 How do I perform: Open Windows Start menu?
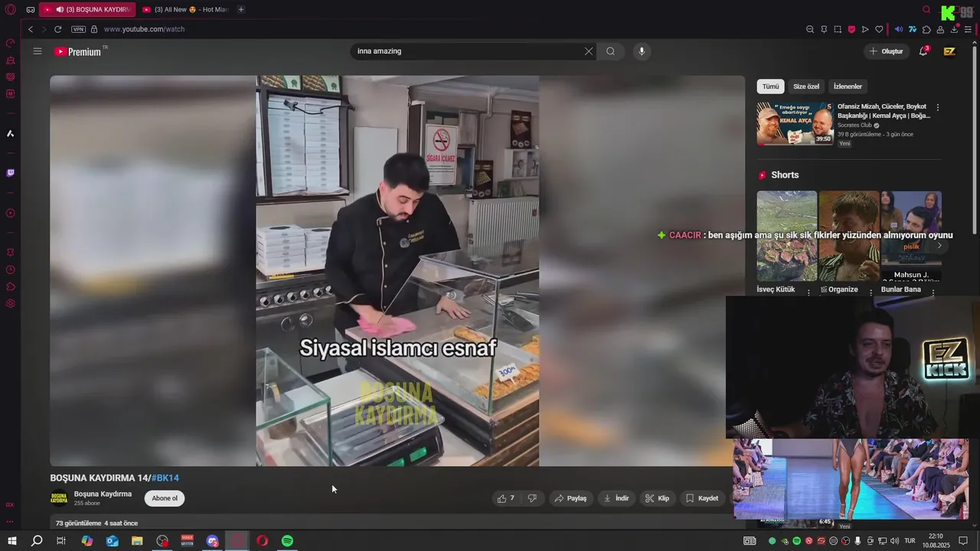pyautogui.click(x=12, y=541)
